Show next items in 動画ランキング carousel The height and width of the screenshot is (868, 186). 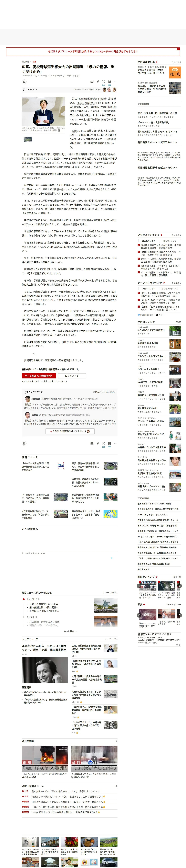[x=180, y=586]
